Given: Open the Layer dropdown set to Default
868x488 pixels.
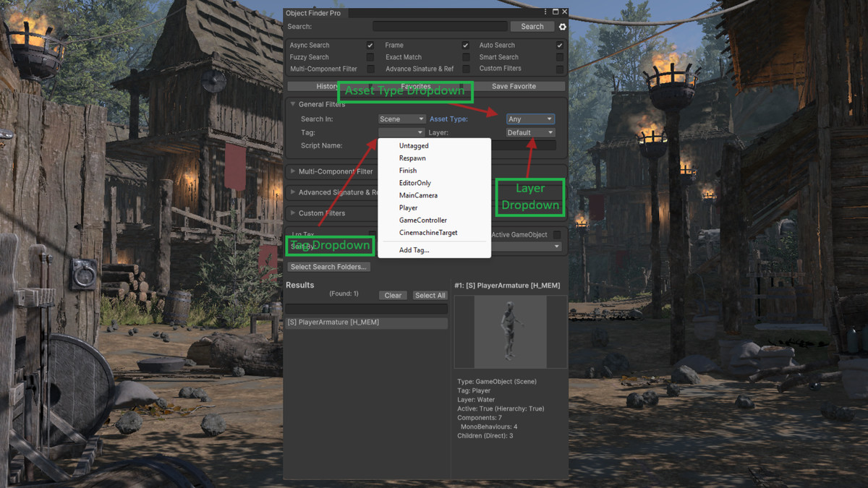Looking at the screenshot, I should point(530,132).
